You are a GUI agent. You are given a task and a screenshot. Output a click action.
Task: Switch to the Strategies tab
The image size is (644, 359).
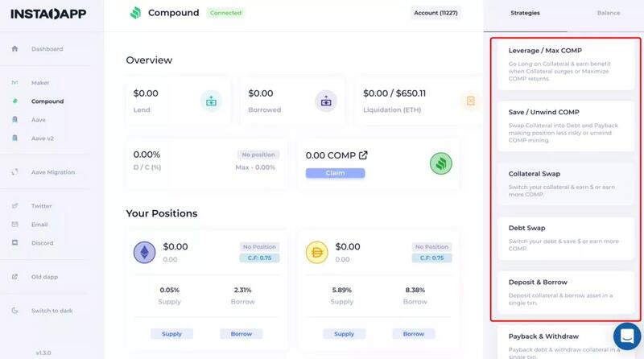(x=526, y=13)
